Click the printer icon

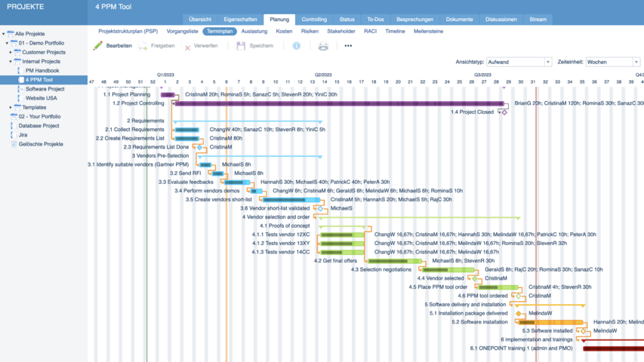pyautogui.click(x=323, y=46)
